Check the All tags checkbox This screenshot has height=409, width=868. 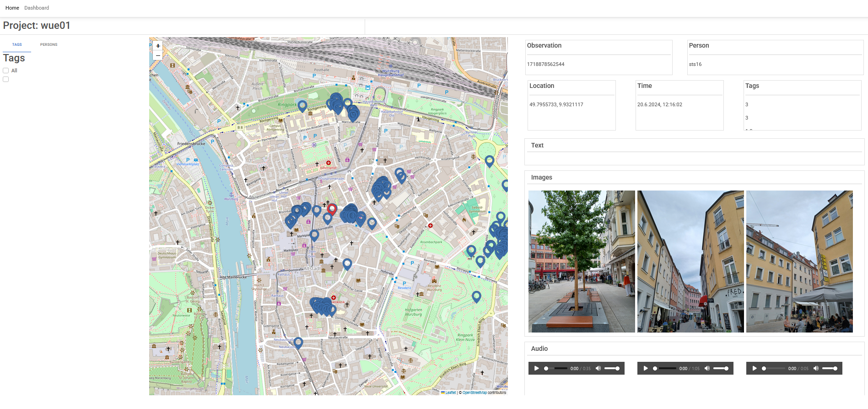(6, 71)
